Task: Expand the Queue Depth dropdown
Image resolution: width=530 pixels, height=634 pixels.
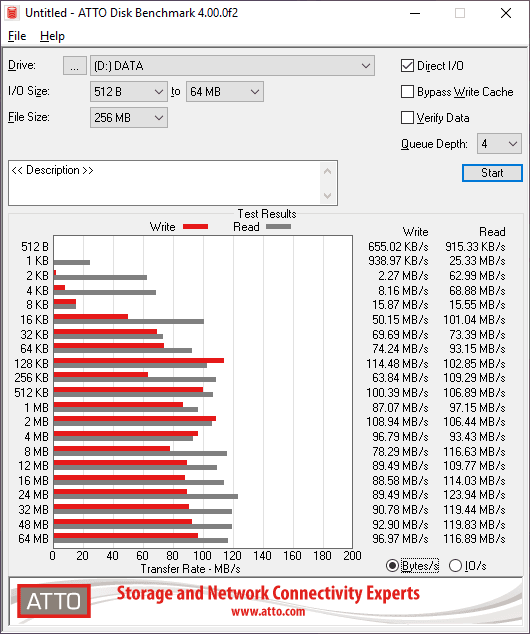Action: click(x=499, y=144)
